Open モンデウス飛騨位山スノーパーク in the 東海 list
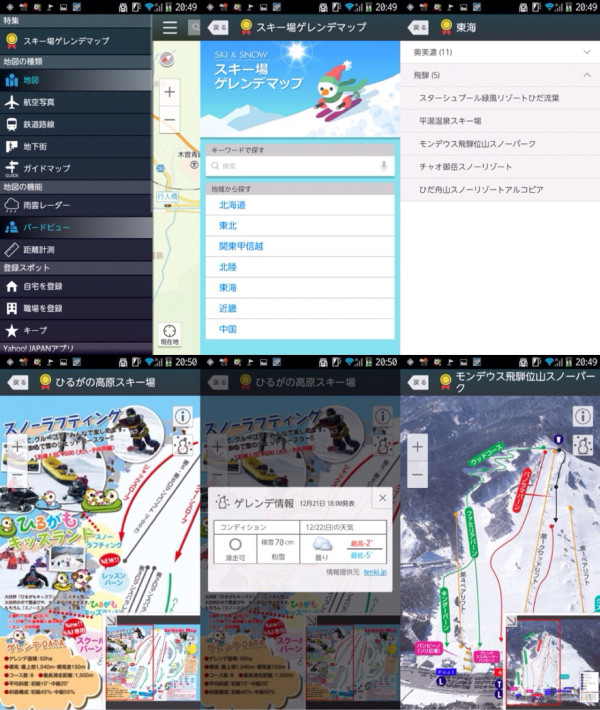 500,144
